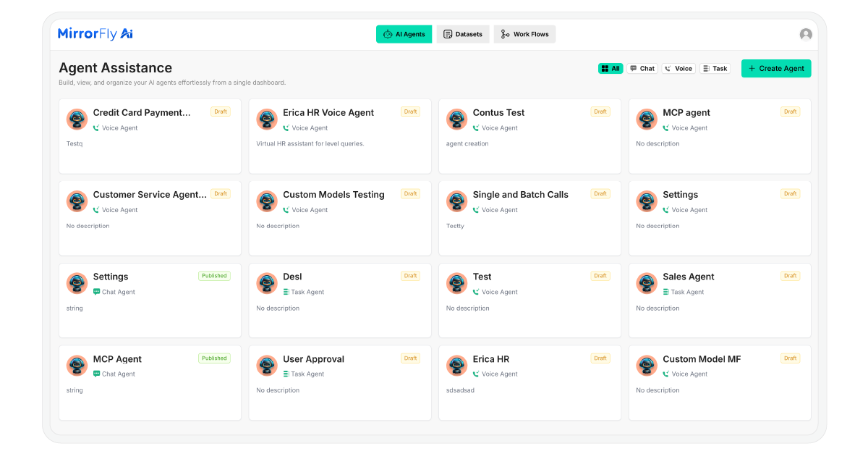
Task: Click the Erica HR Voice Agent robot avatar
Action: click(x=267, y=119)
